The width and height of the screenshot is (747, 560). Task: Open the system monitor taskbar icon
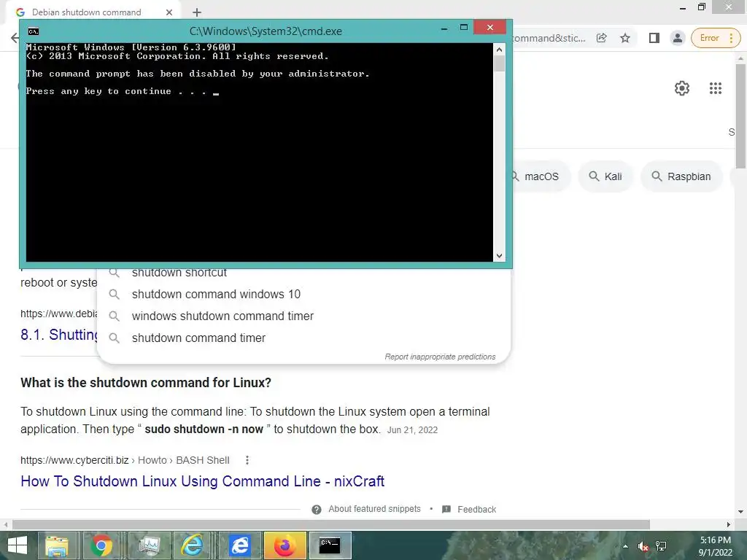[148, 545]
